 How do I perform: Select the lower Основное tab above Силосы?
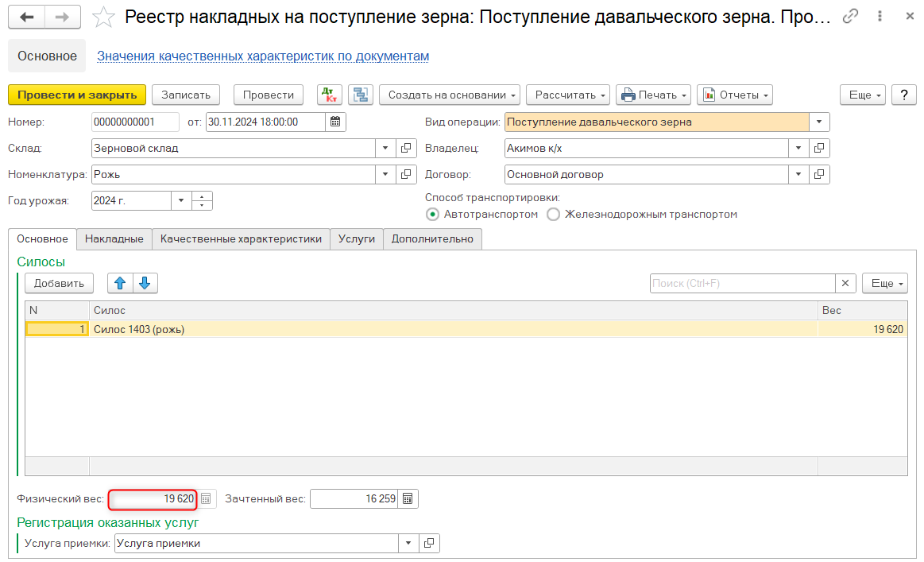click(x=42, y=238)
